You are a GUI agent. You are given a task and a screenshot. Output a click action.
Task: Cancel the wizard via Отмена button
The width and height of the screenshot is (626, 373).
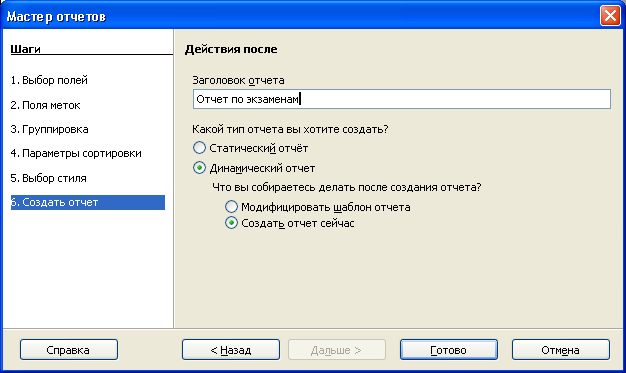coord(561,350)
